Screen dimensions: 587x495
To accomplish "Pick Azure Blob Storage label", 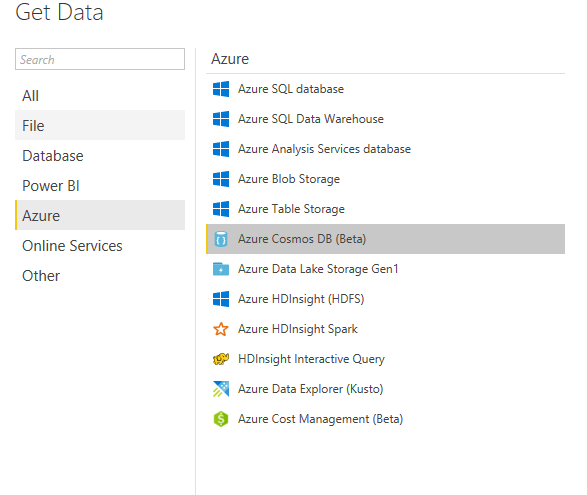I will coord(289,179).
